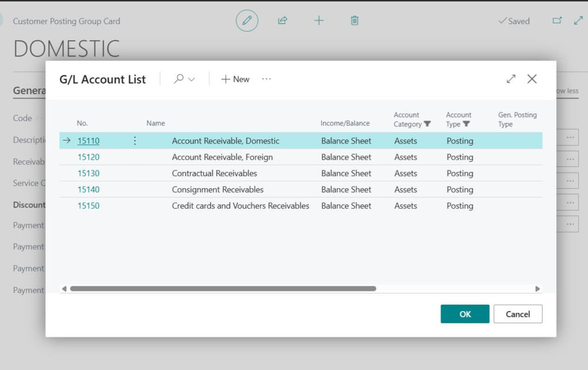The width and height of the screenshot is (588, 370).
Task: Click New in the G/L Account List
Action: coord(235,79)
